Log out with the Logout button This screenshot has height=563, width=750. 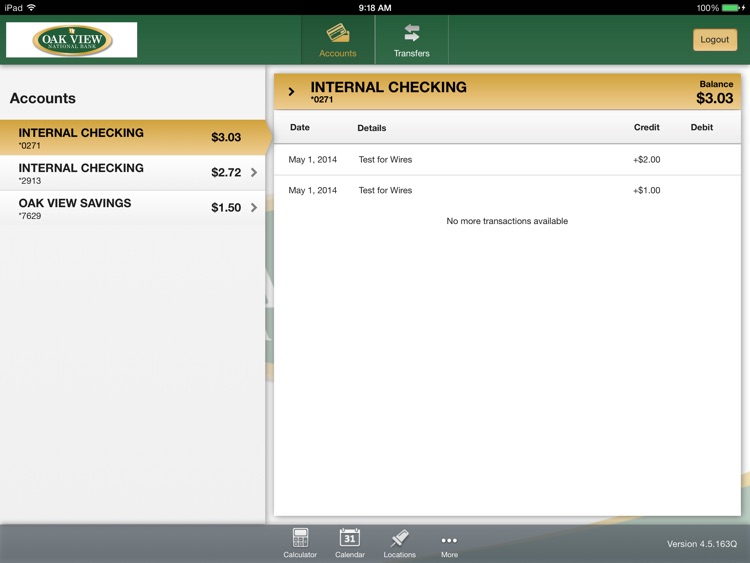[715, 40]
